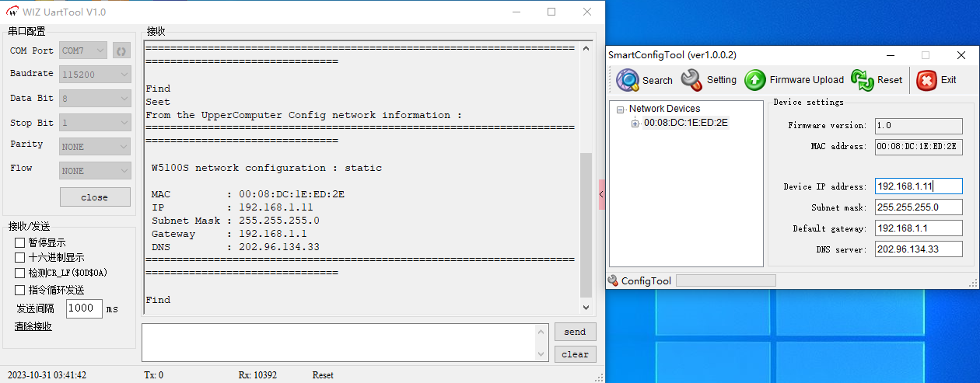Click the log line 'Gateway : 192.168.1.1'
This screenshot has width=980, height=383.
[x=229, y=234]
